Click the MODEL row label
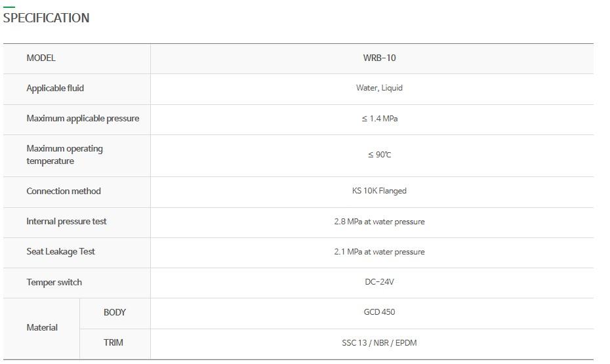 pyautogui.click(x=41, y=58)
